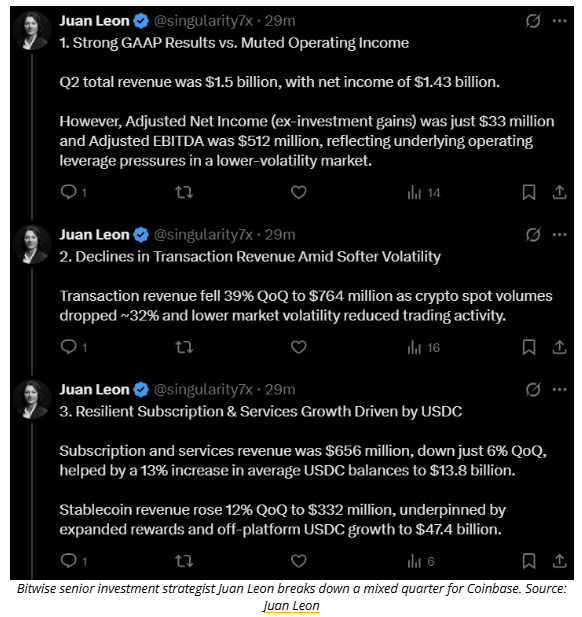Open @singularity7x handle on first tweet
The width and height of the screenshot is (582, 617).
coord(203,21)
